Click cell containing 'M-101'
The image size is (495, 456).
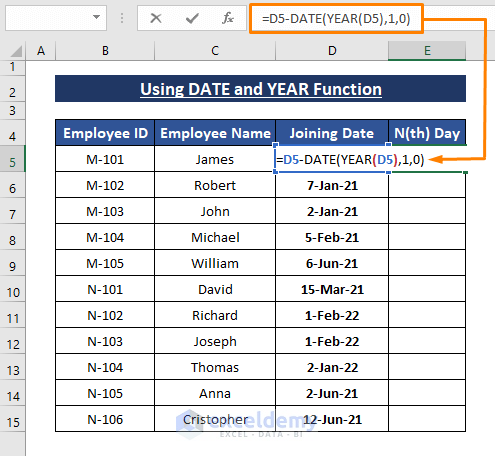tap(105, 159)
